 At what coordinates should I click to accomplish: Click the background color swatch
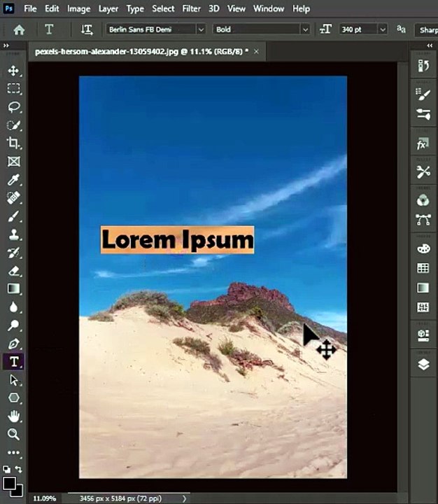[x=19, y=492]
